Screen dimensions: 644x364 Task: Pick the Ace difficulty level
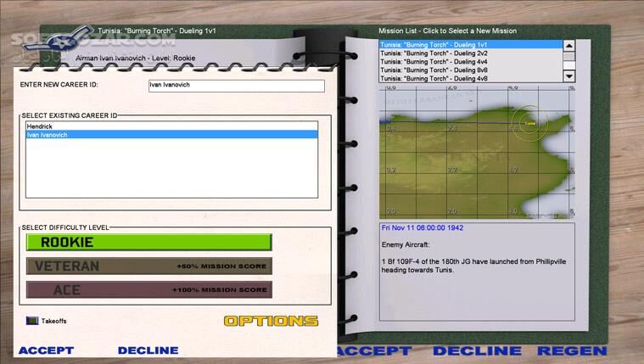click(x=148, y=290)
